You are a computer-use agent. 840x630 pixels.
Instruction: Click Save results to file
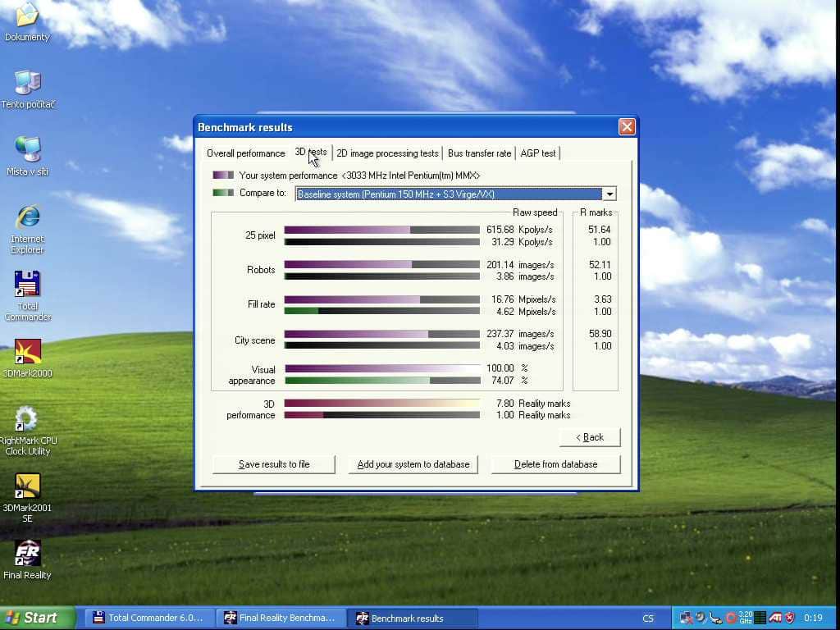tap(274, 464)
